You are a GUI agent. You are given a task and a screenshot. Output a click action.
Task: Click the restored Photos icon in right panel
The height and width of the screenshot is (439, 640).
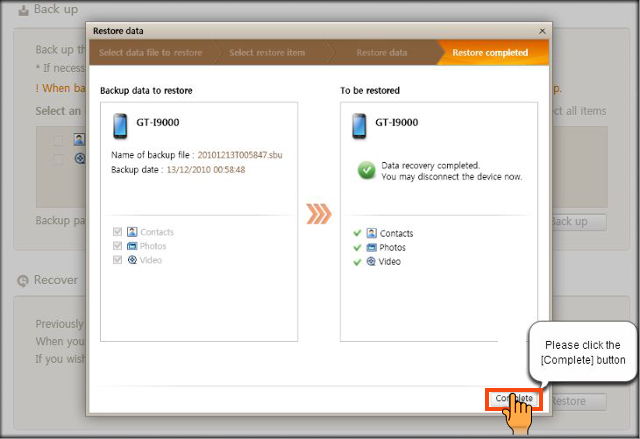coord(371,247)
